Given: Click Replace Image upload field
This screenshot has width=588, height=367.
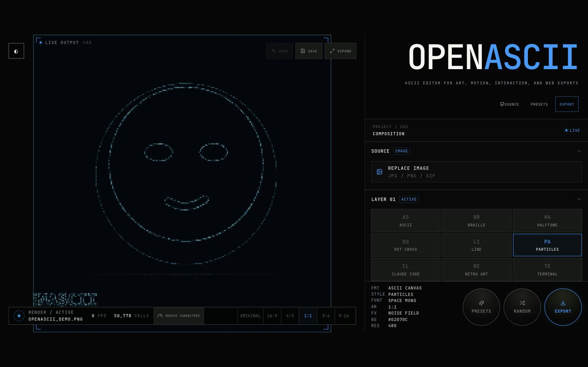Looking at the screenshot, I should [477, 172].
